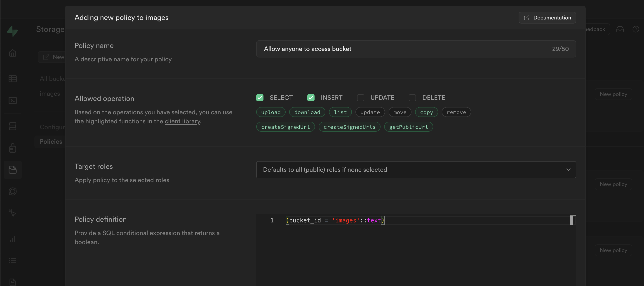Open the Authentication lock icon
This screenshot has height=286, width=644.
click(12, 148)
